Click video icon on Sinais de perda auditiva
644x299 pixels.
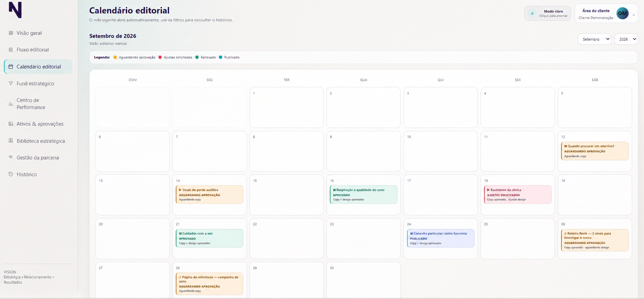[x=180, y=190]
